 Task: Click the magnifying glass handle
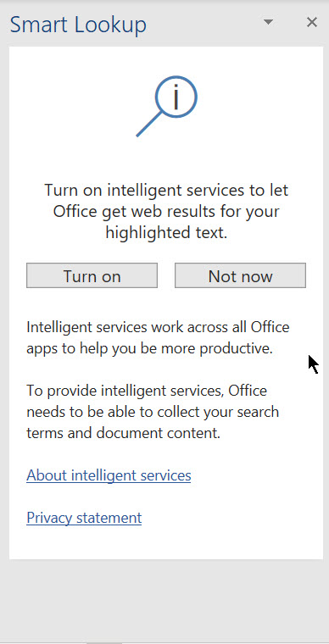click(148, 125)
